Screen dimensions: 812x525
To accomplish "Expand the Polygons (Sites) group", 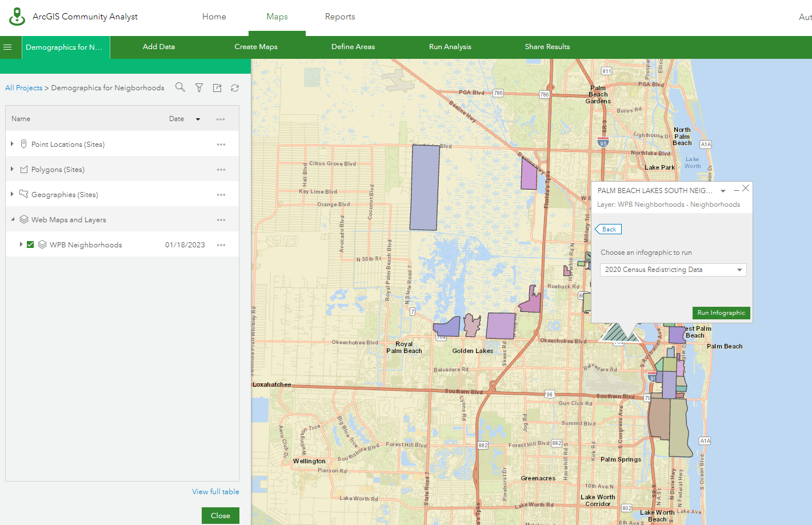I will coord(12,169).
